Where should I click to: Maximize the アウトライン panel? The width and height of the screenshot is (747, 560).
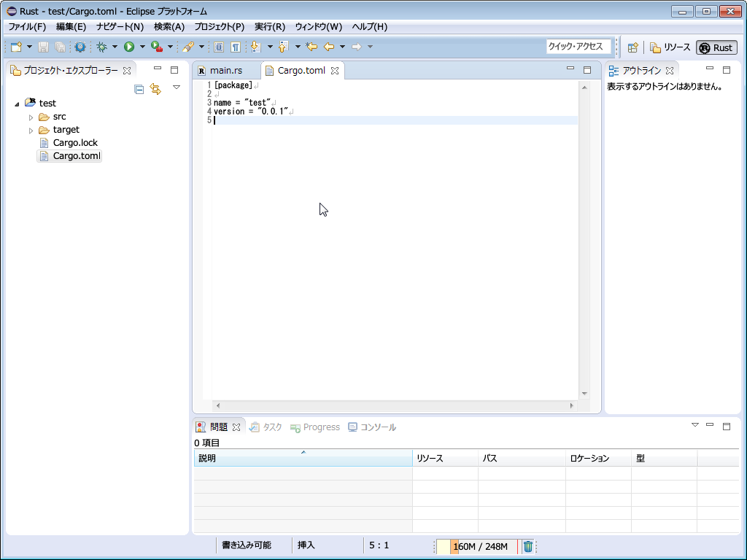(x=727, y=70)
